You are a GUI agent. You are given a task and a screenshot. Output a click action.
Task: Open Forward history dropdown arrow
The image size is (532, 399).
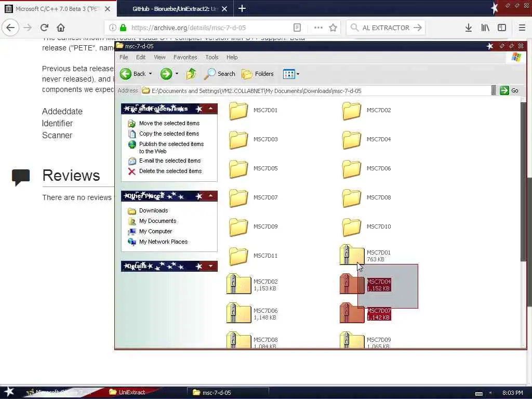[177, 74]
